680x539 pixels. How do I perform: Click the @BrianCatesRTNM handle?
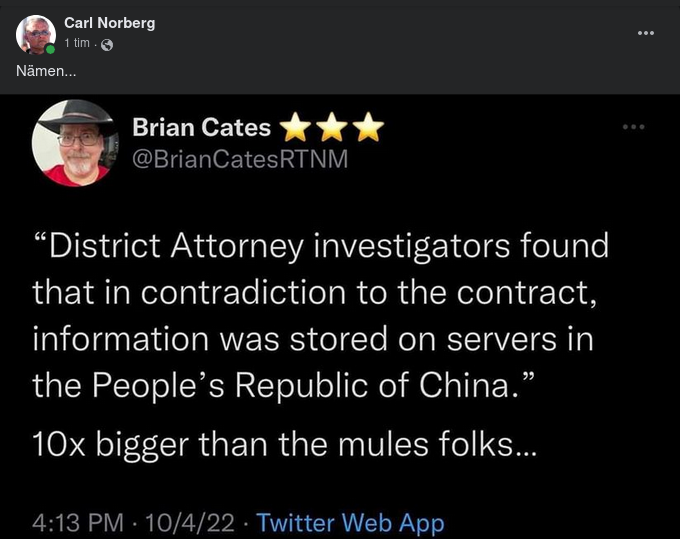[x=240, y=160]
